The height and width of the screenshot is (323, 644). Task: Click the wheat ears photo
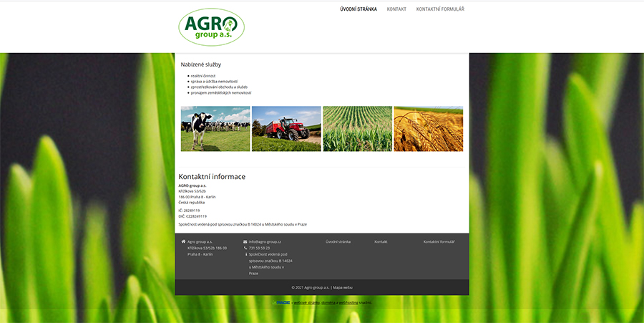pyautogui.click(x=428, y=129)
